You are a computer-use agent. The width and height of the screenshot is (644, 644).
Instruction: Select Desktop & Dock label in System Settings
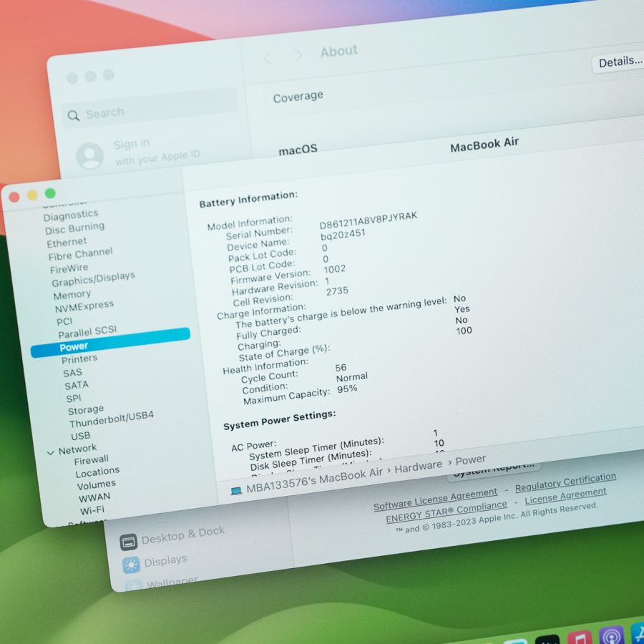(182, 535)
